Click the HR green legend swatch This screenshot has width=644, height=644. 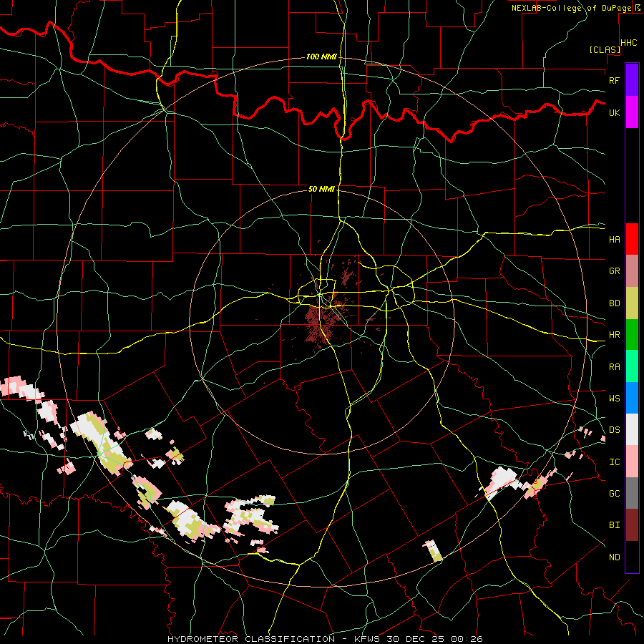[x=632, y=335]
